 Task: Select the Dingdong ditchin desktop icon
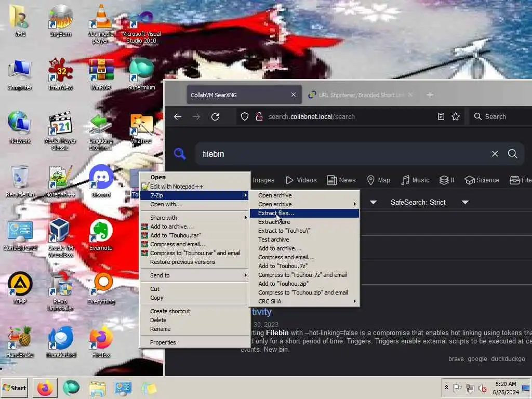[101, 131]
